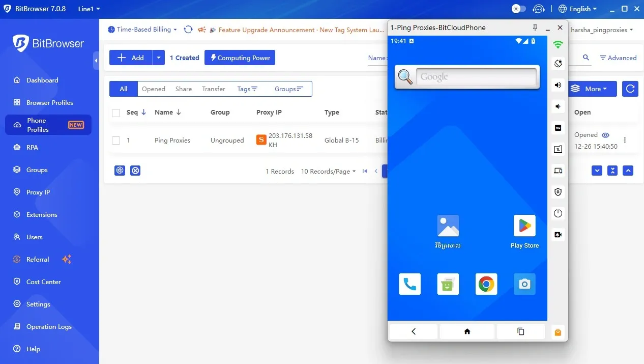Switch to the Transfer tab
644x364 pixels.
(x=213, y=89)
